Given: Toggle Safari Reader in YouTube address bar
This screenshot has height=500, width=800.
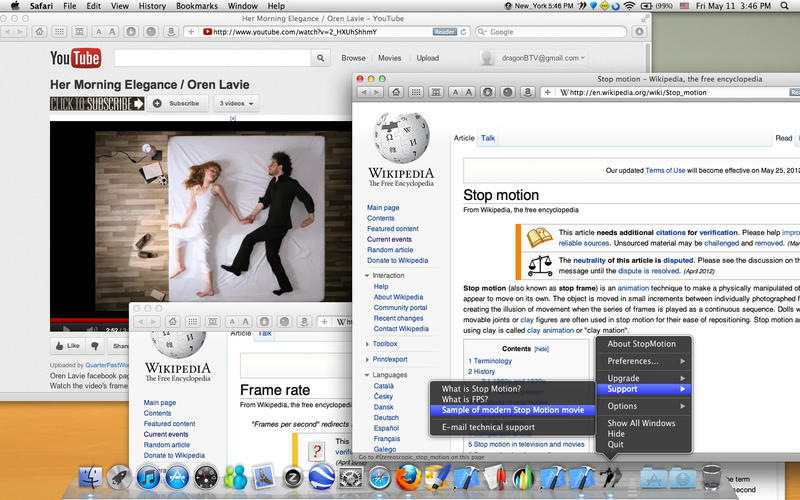Looking at the screenshot, I should pyautogui.click(x=444, y=32).
